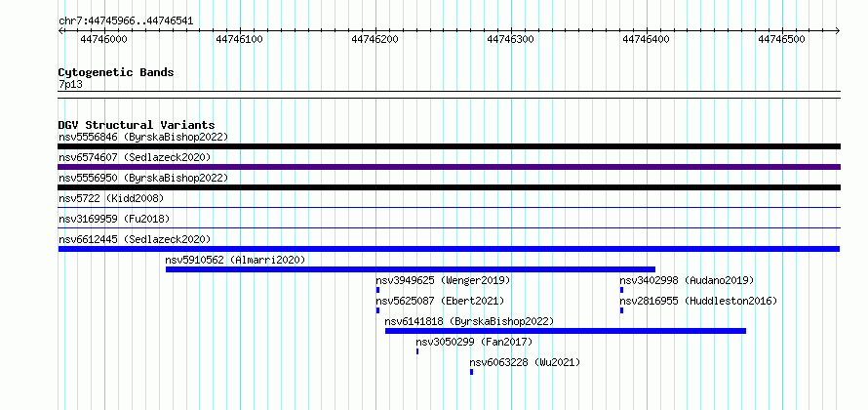Open the nsv3169959 (Fu2018) variant label
This screenshot has width=868, height=410.
(114, 219)
